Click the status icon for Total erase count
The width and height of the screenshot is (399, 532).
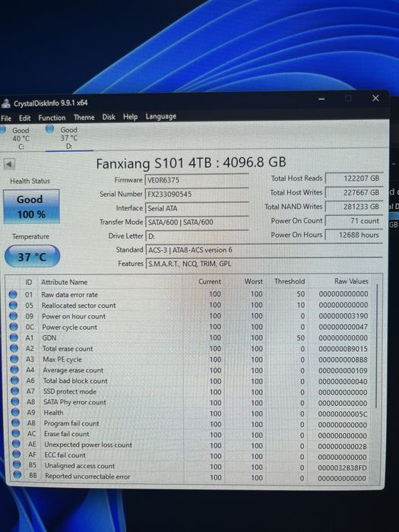pos(14,348)
